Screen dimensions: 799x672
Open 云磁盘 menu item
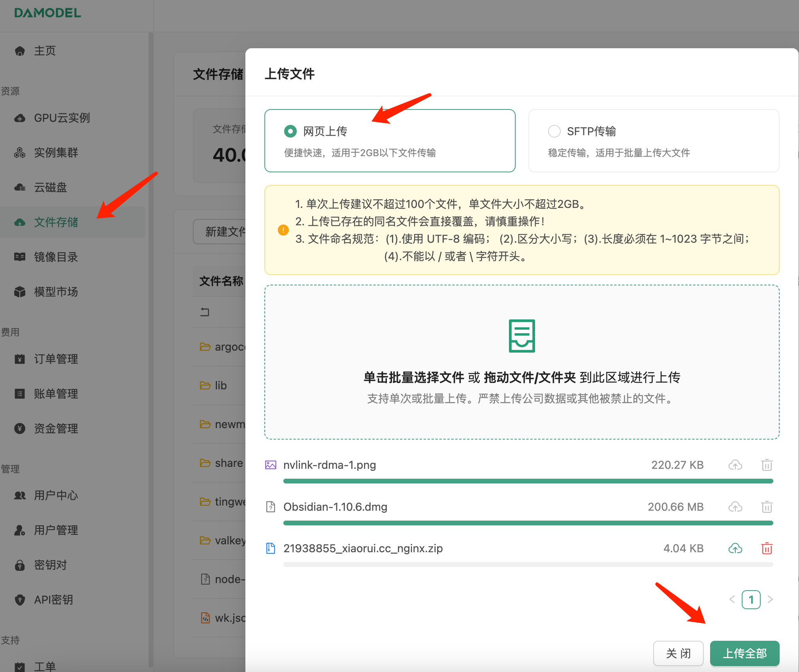click(50, 187)
